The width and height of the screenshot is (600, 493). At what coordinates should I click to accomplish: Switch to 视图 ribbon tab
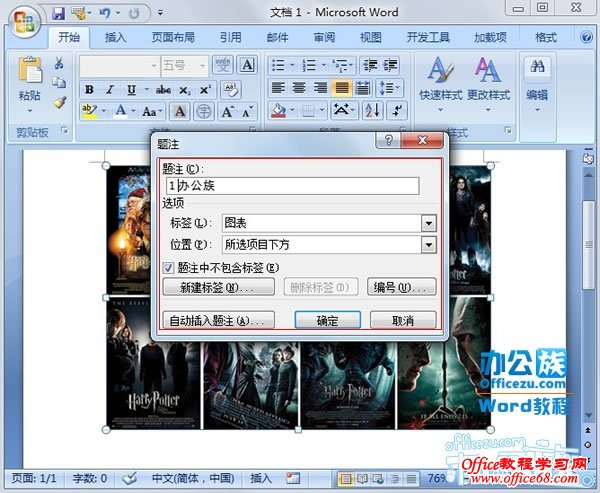(370, 38)
